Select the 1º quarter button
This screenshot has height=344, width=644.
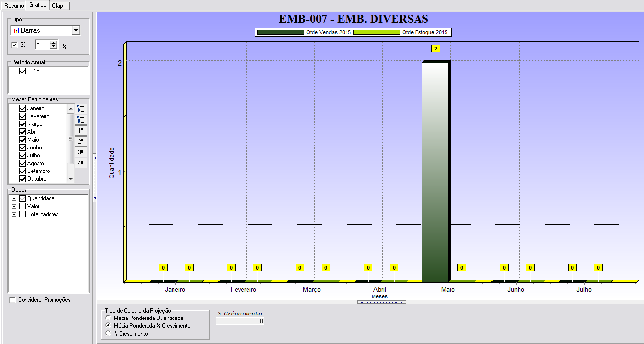coord(81,131)
